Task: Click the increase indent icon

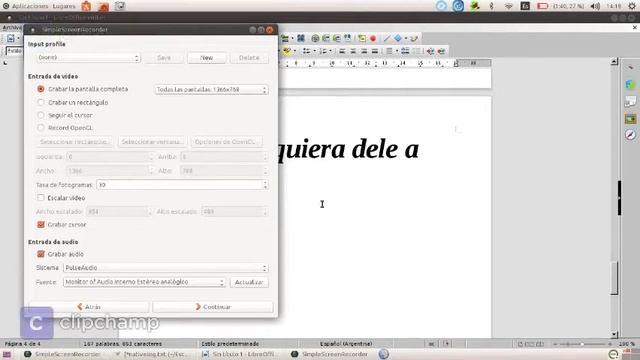Action: click(x=430, y=51)
